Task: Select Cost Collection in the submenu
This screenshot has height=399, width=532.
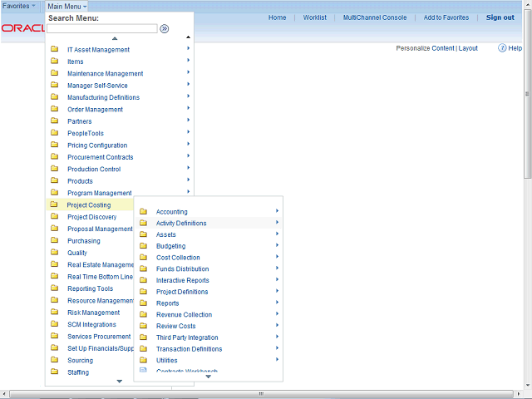Action: click(x=178, y=258)
